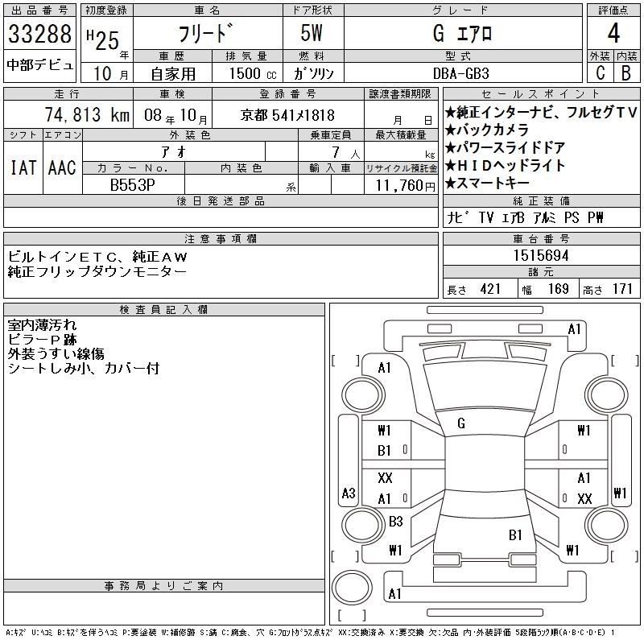Click sales point スマートキー

(487, 183)
